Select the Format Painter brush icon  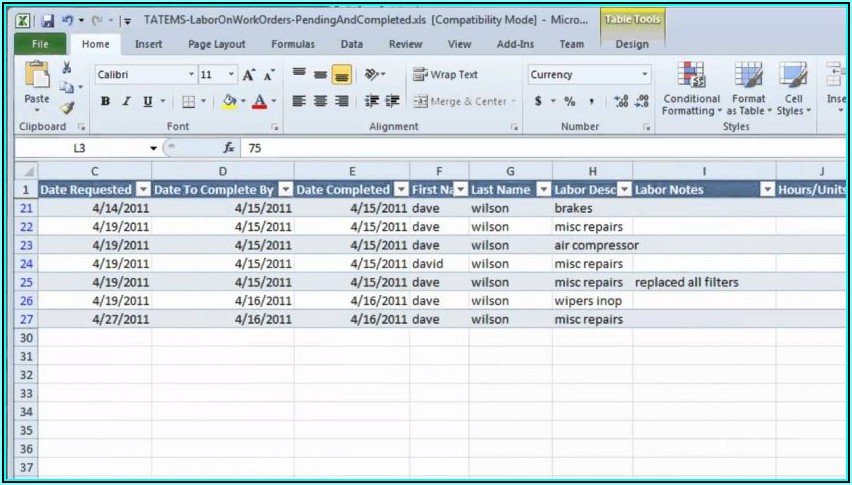click(67, 108)
